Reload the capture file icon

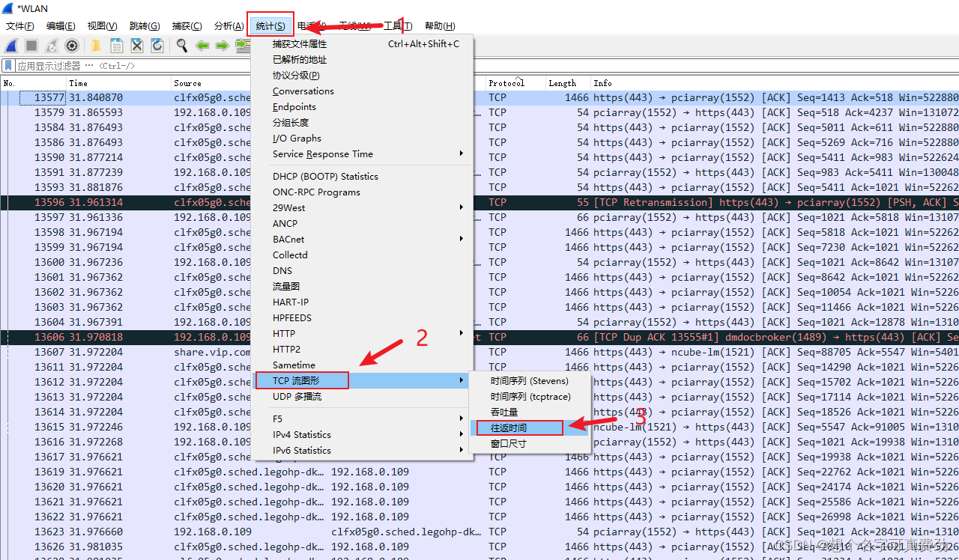click(x=157, y=46)
